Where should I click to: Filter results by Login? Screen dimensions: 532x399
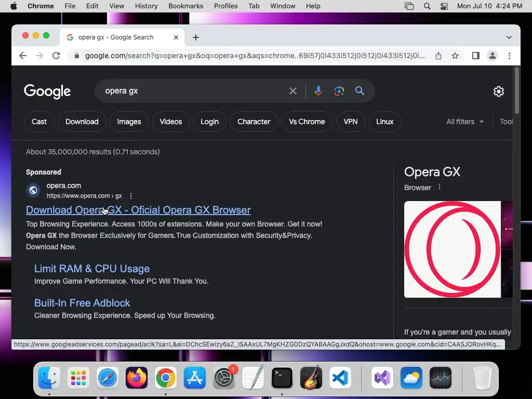click(209, 122)
